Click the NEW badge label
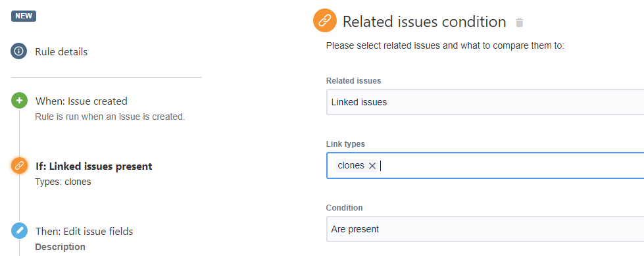The height and width of the screenshot is (256, 644). point(24,16)
